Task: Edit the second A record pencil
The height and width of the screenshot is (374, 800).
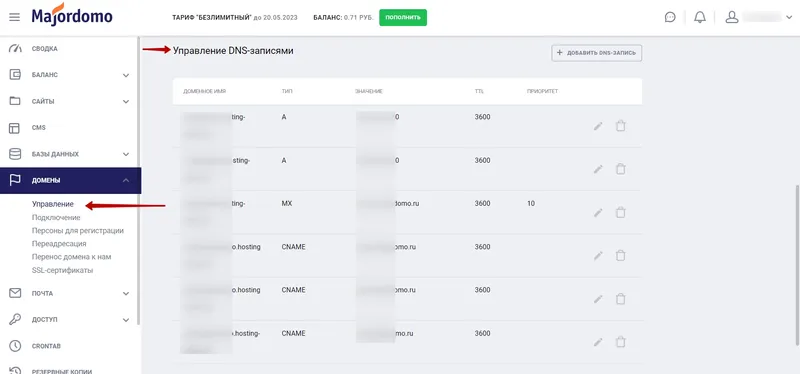Action: click(598, 169)
